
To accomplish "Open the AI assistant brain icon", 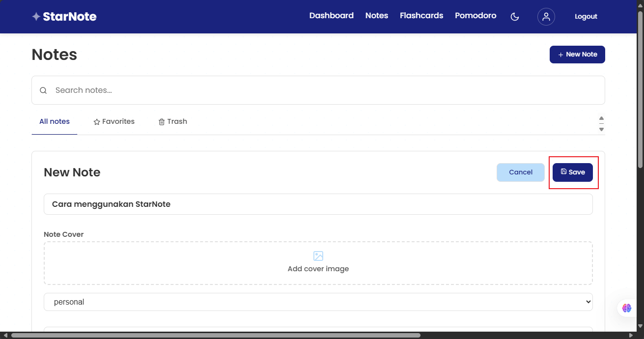I will 627,308.
